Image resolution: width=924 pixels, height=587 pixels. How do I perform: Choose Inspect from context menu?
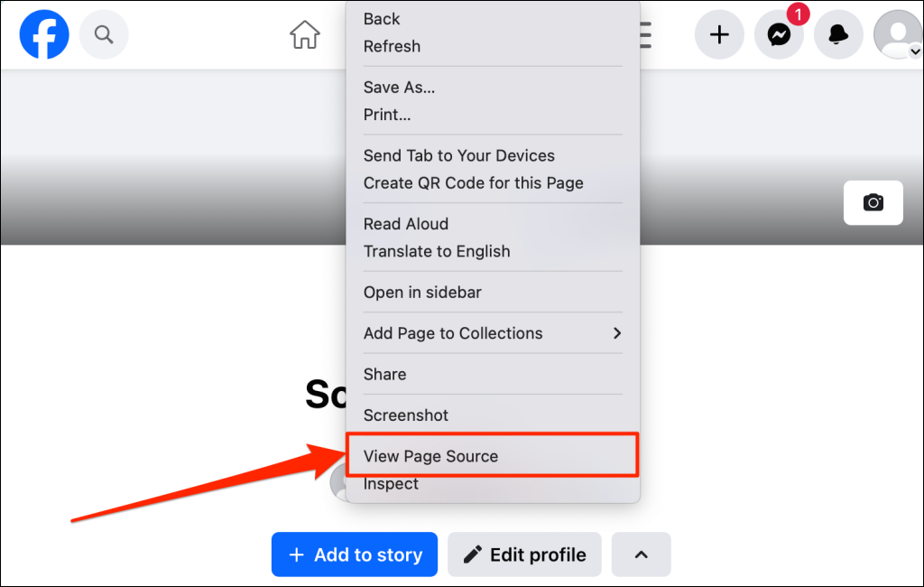391,484
